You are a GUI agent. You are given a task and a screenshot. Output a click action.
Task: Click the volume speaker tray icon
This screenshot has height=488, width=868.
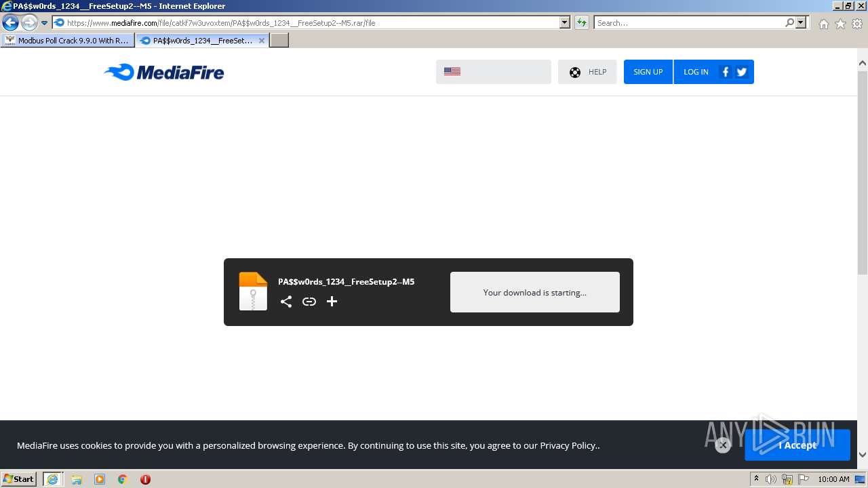click(x=771, y=479)
